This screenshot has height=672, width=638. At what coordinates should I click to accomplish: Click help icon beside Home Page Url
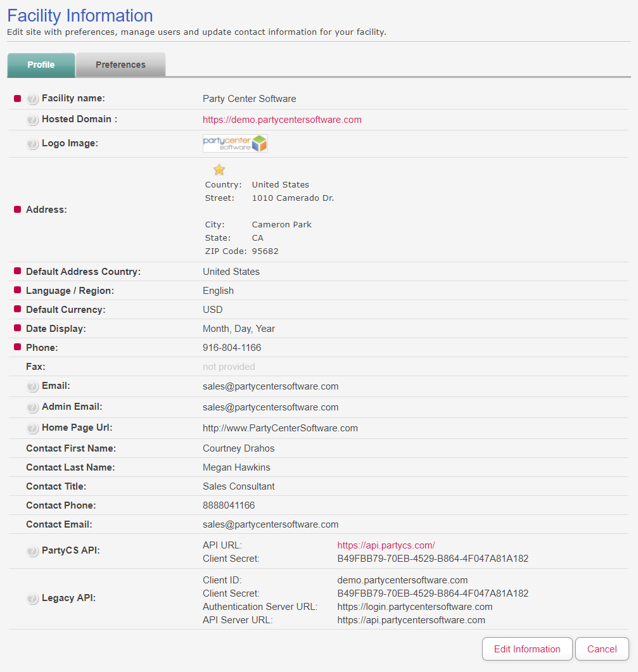point(32,429)
